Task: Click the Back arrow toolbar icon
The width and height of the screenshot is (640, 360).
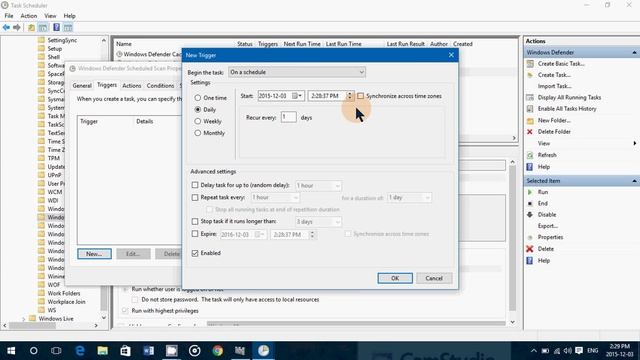Action: point(6,27)
